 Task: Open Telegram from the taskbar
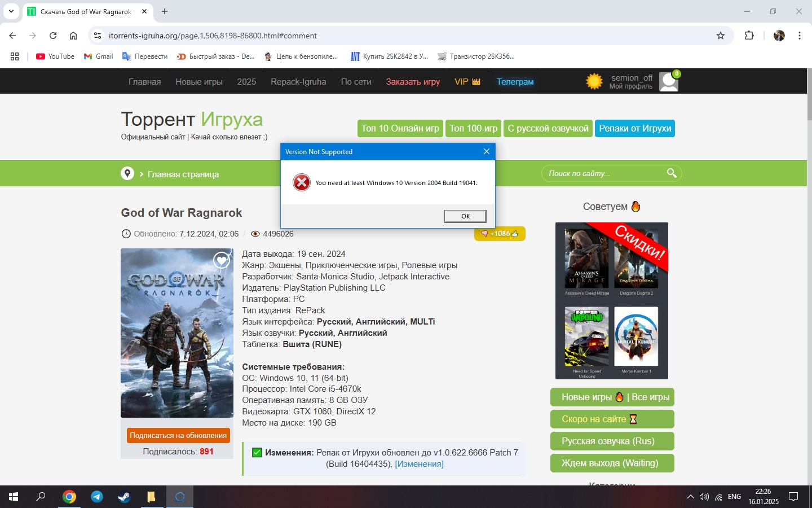97,497
